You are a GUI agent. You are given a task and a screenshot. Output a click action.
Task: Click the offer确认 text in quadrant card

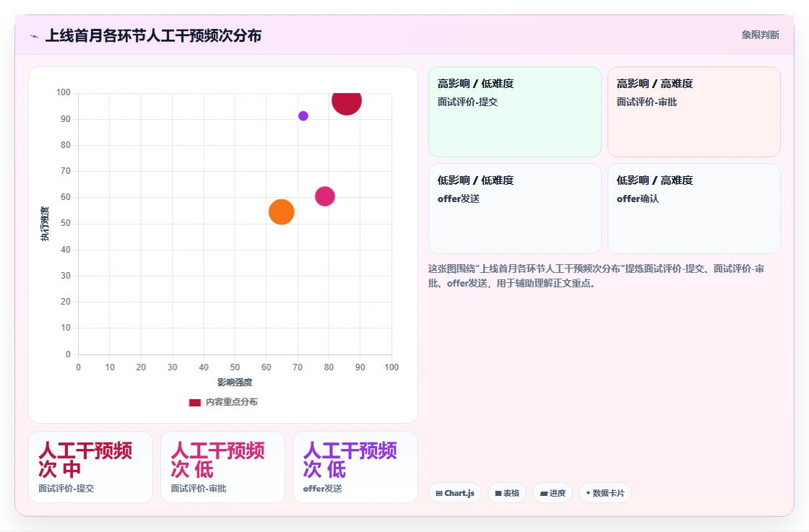[x=638, y=199]
